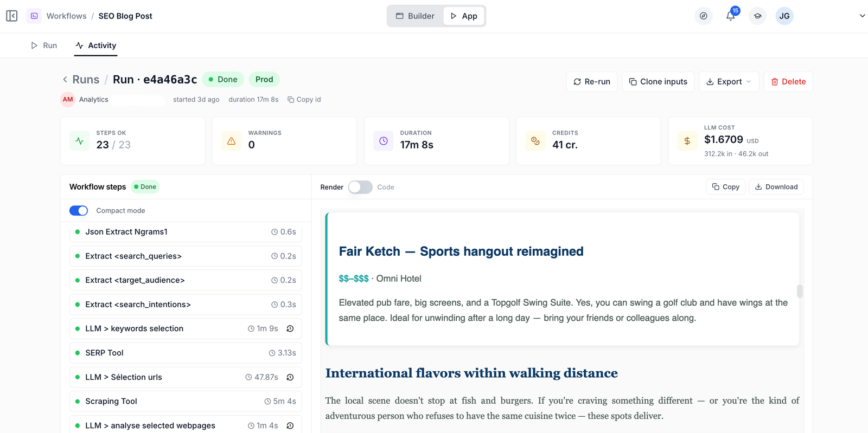Expand the top-right chevron menu

(x=862, y=16)
